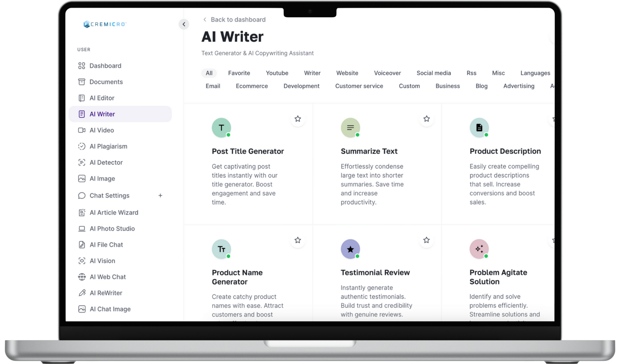
Task: Expand the partially visible last tab
Action: pyautogui.click(x=552, y=86)
